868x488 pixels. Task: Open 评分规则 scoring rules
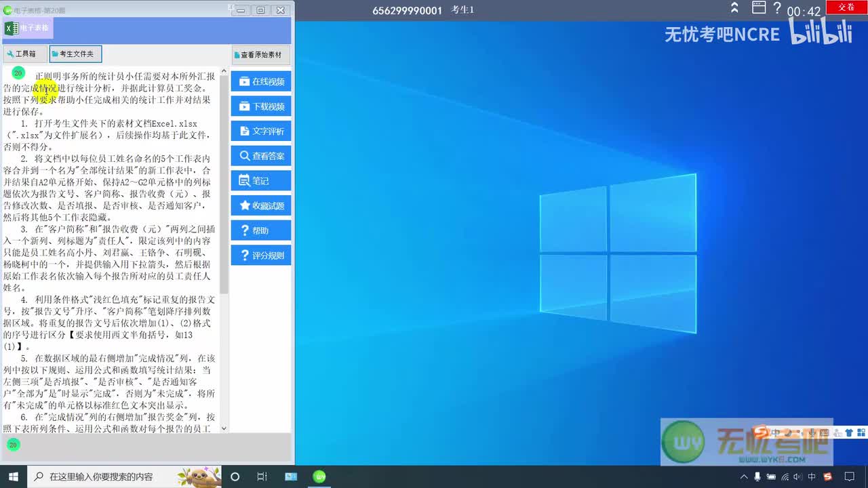point(261,256)
